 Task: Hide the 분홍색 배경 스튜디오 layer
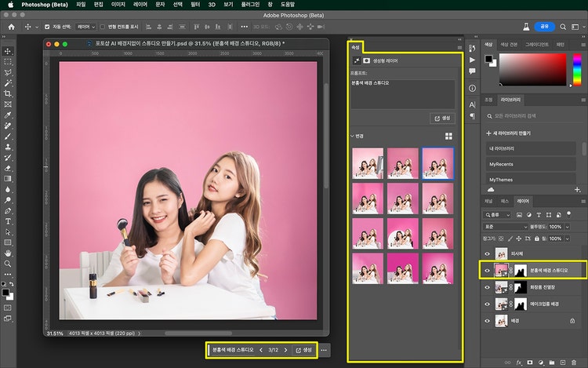(x=487, y=270)
